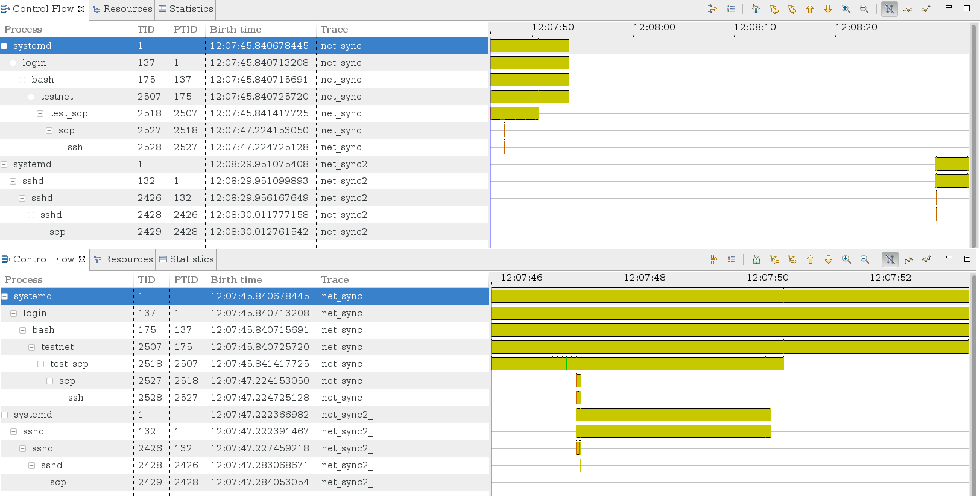The width and height of the screenshot is (980, 496).
Task: Select previous event in upper Control Flow toolbar
Action: click(x=774, y=9)
